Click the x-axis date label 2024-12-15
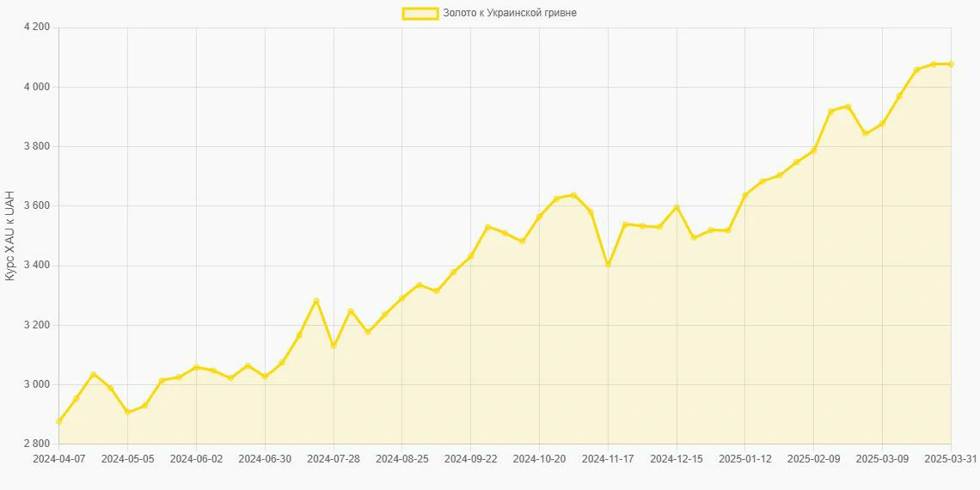This screenshot has width=980, height=490. point(677,459)
